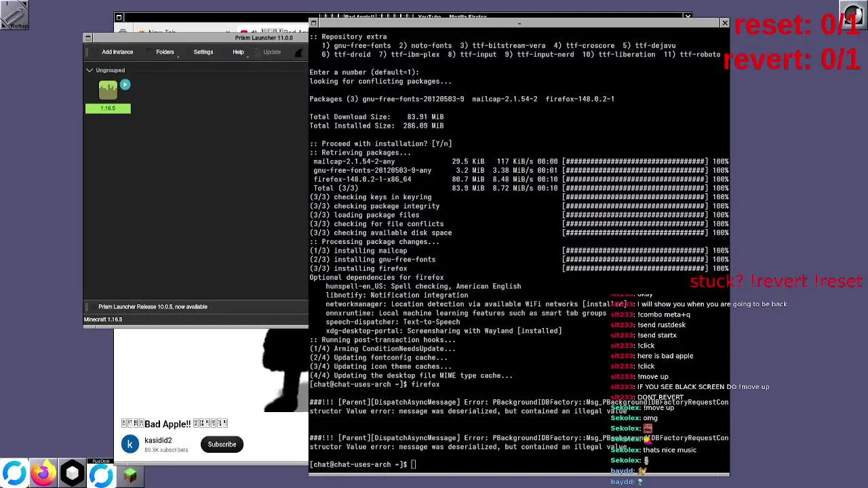Click the RustDesk labeled taskbar icon
This screenshot has height=488, width=868.
tap(101, 474)
